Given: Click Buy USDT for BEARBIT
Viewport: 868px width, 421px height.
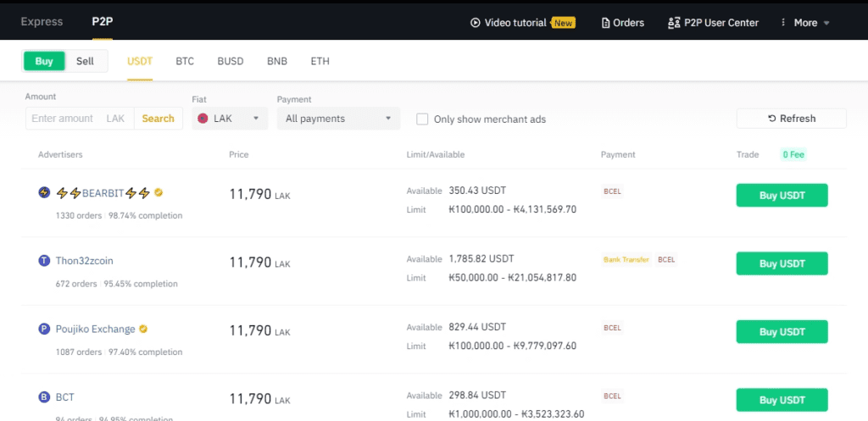Looking at the screenshot, I should [x=782, y=196].
